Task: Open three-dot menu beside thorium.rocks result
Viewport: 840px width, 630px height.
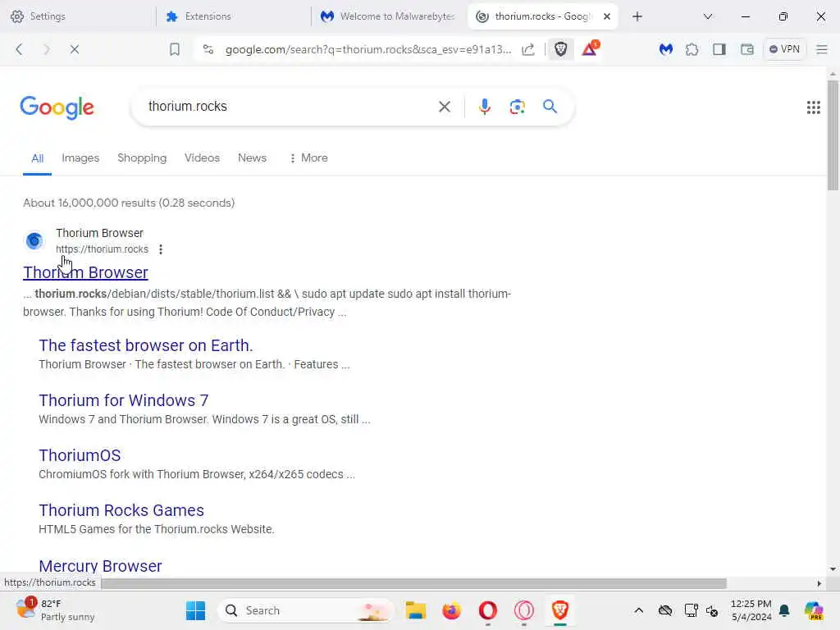Action: pos(161,249)
